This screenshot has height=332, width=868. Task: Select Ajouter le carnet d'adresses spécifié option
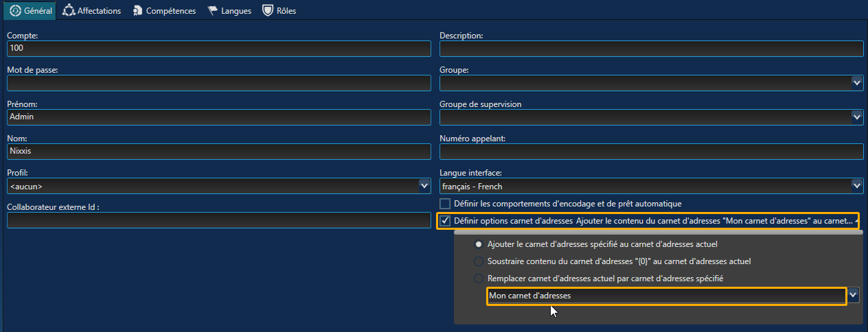coord(479,244)
